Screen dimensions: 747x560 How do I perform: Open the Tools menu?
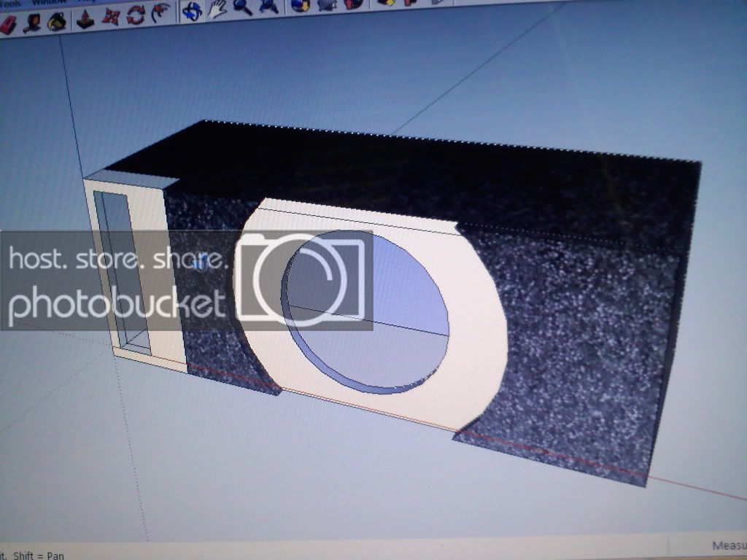10,4
